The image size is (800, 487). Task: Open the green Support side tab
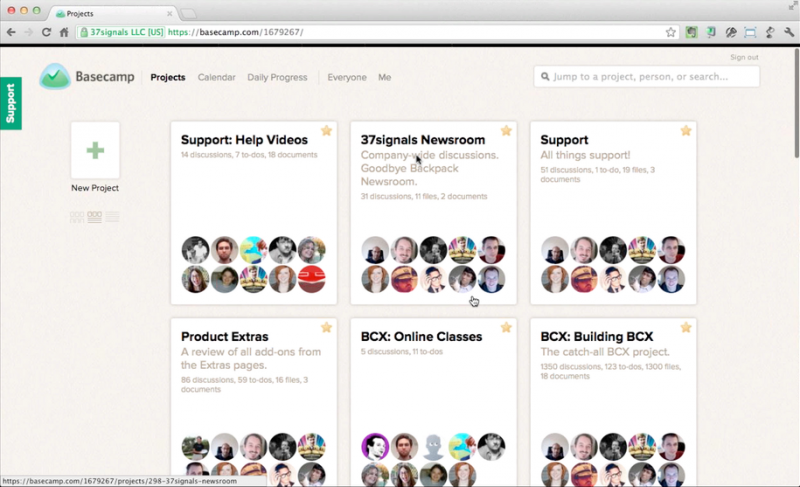click(11, 104)
